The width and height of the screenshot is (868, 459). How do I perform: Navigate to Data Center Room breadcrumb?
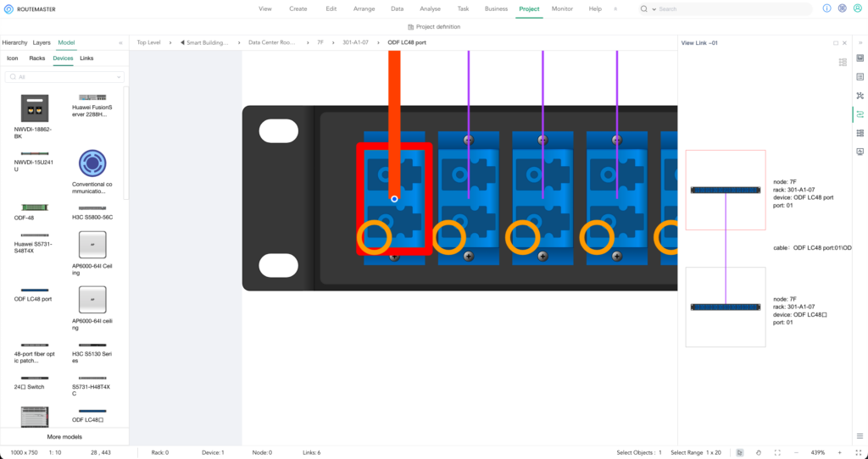[271, 42]
